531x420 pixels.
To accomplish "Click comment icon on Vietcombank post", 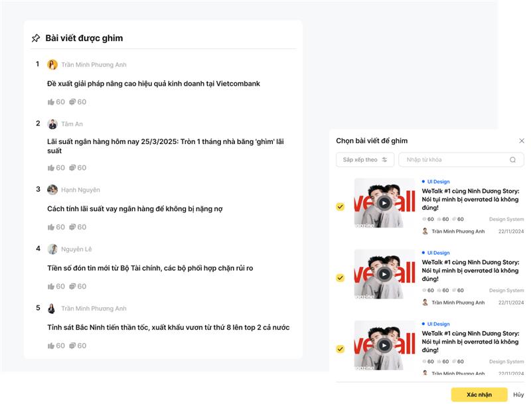I will [x=72, y=102].
